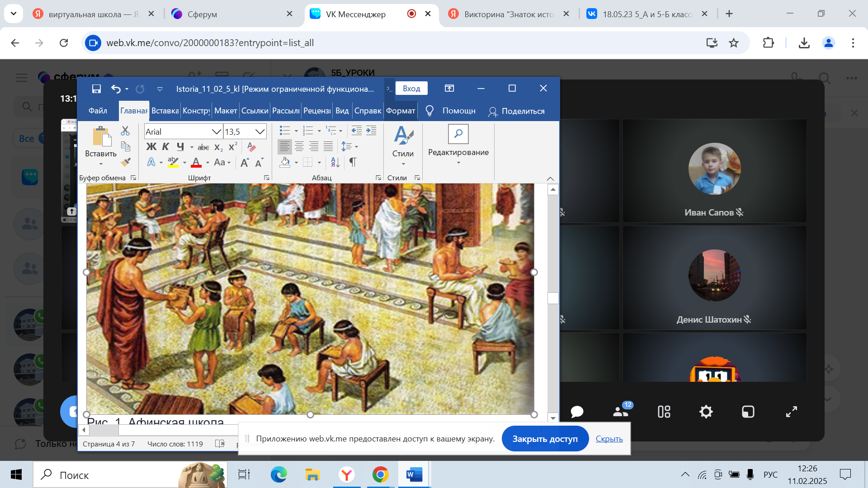This screenshot has width=868, height=488.
Task: Change the call grid layout view
Action: tap(664, 412)
